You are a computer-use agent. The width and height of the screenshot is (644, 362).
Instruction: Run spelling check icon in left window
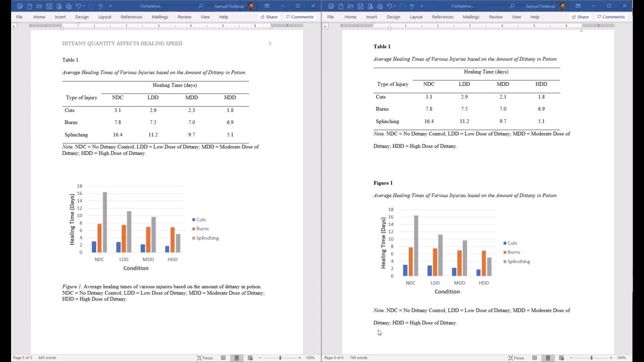[101, 6]
